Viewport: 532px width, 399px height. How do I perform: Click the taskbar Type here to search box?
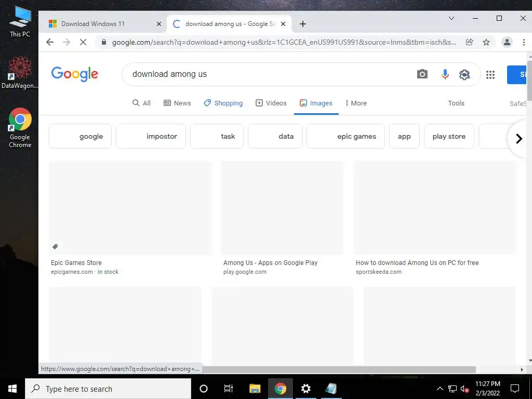pyautogui.click(x=108, y=389)
